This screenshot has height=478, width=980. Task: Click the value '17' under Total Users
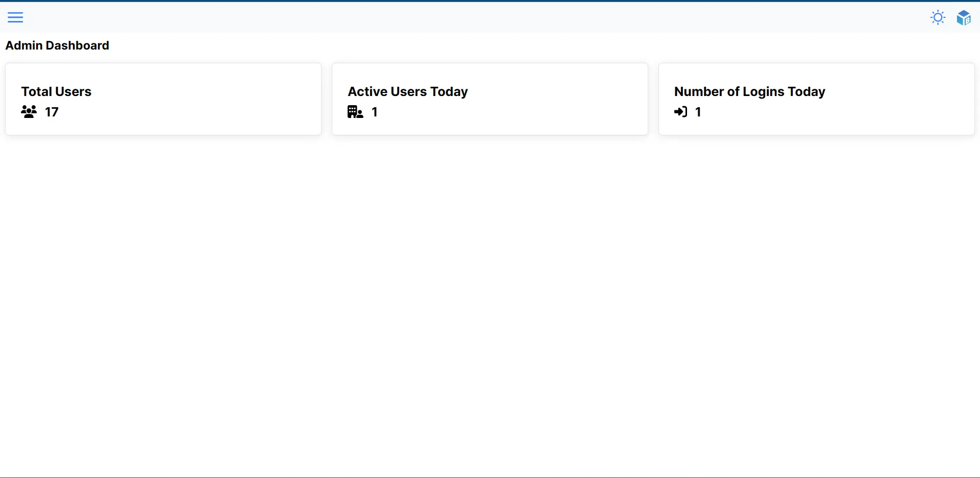(52, 112)
